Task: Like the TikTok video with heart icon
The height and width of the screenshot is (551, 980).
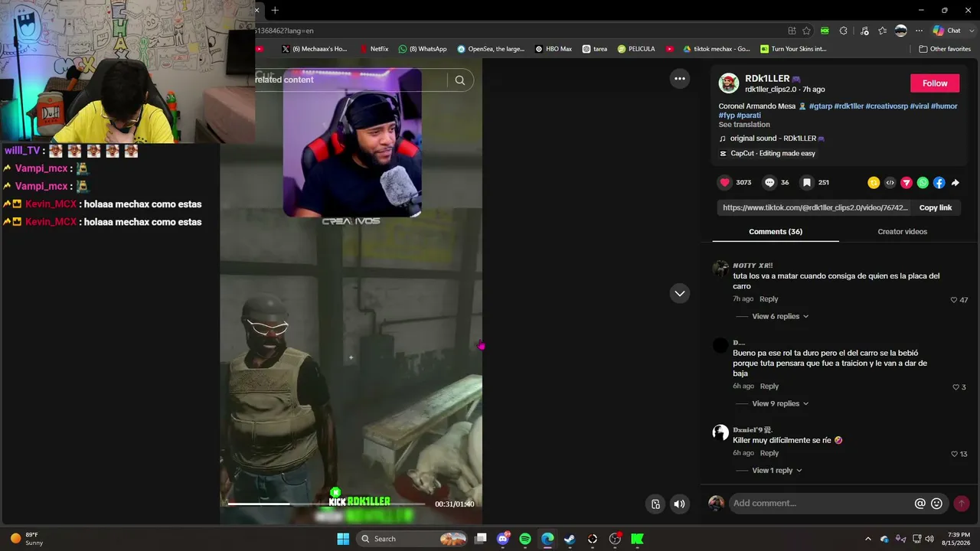Action: (x=724, y=182)
